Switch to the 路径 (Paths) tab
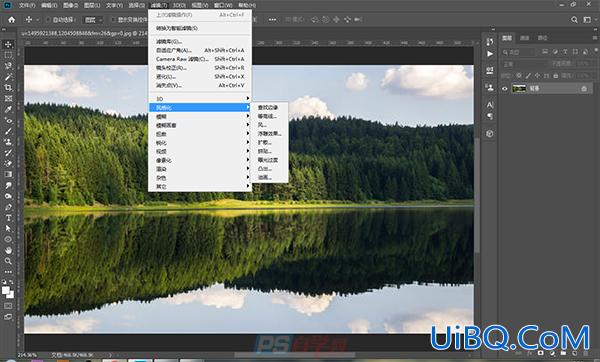The width and height of the screenshot is (600, 362). point(542,38)
